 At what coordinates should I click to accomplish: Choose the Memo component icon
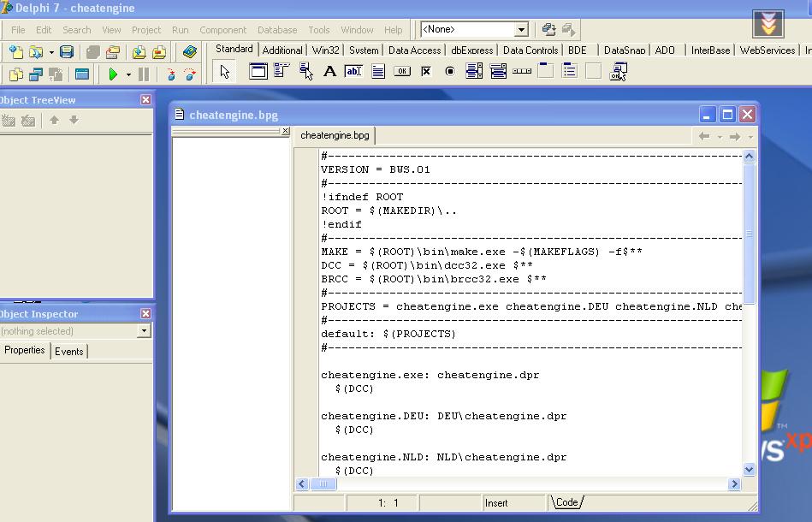pyautogui.click(x=377, y=72)
